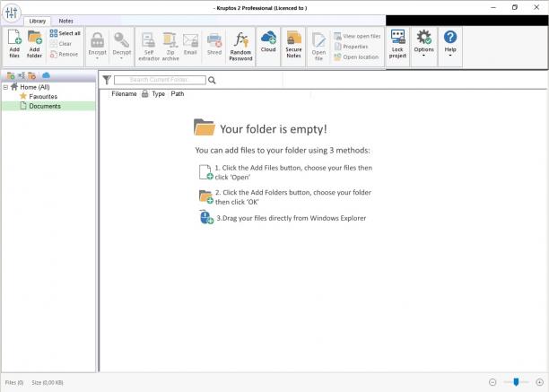Image resolution: width=549 pixels, height=392 pixels.
Task: Click Lock project
Action: tap(397, 44)
